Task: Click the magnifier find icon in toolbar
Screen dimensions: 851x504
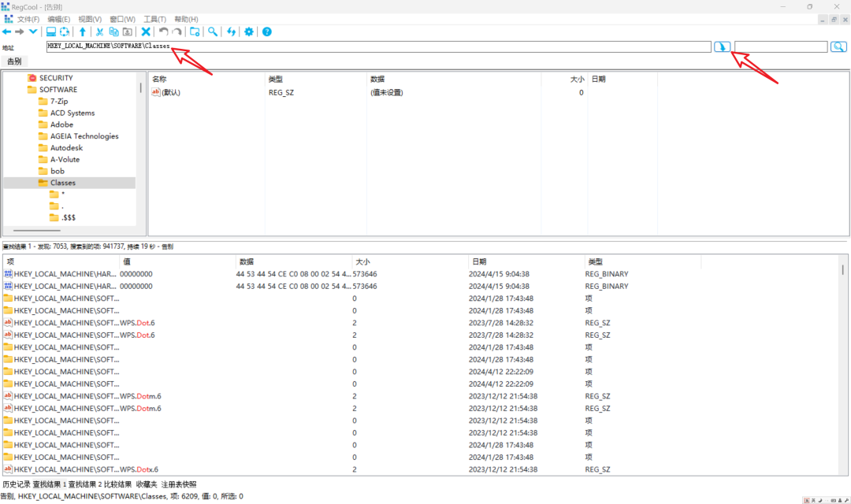Action: 213,32
